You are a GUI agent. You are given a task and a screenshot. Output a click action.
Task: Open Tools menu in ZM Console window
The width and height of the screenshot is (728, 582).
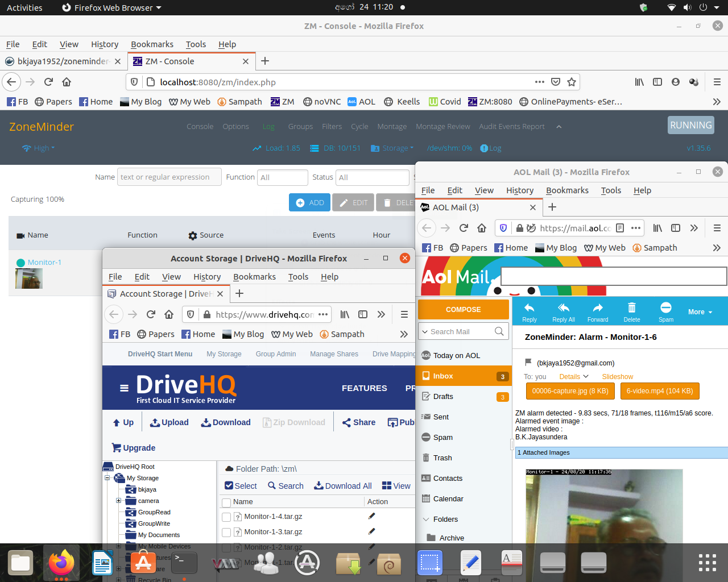click(x=196, y=44)
